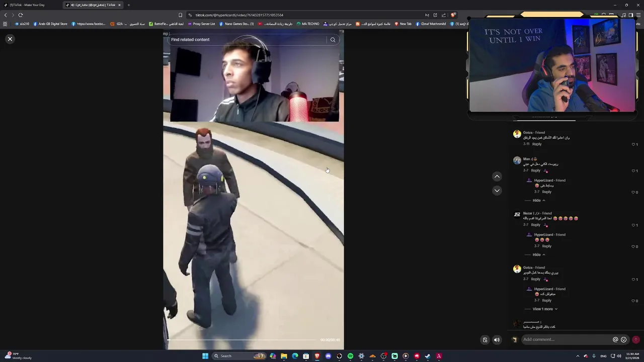Open File Explorer from the taskbar
The height and width of the screenshot is (362, 644).
tap(284, 356)
